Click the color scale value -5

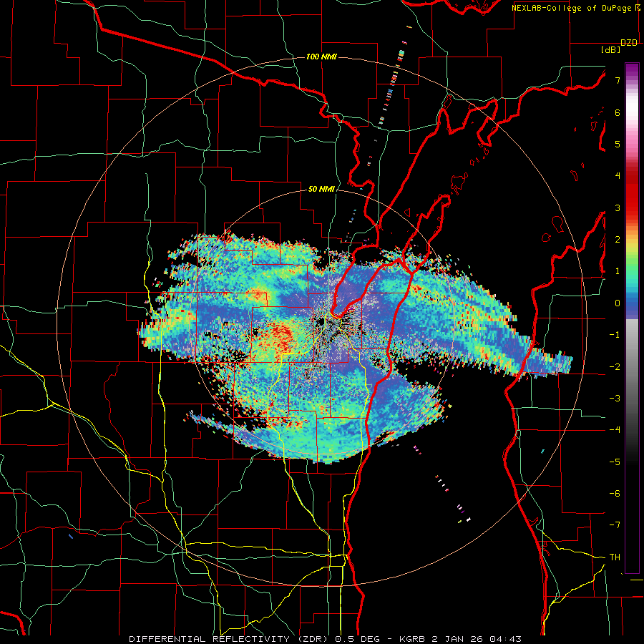pos(615,462)
